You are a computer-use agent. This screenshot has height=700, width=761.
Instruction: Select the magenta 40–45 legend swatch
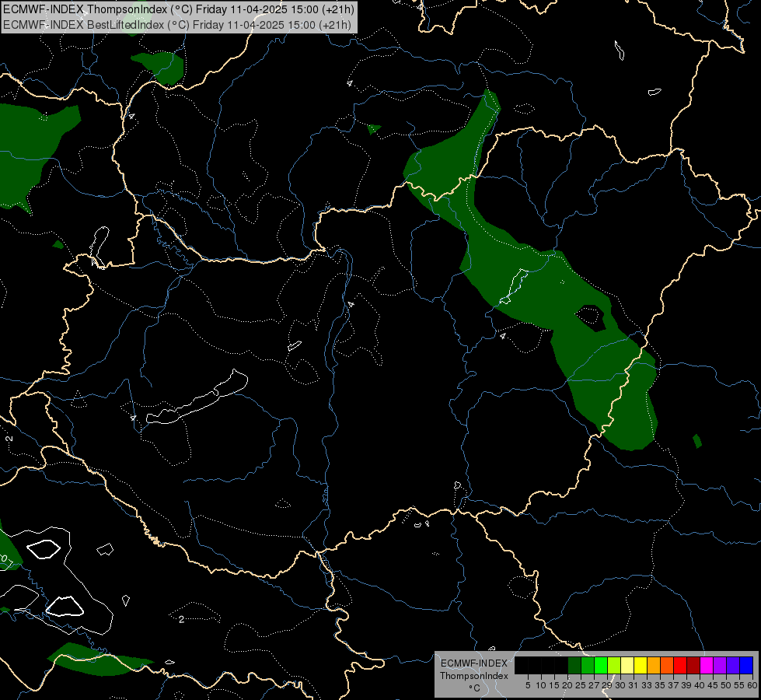click(707, 665)
